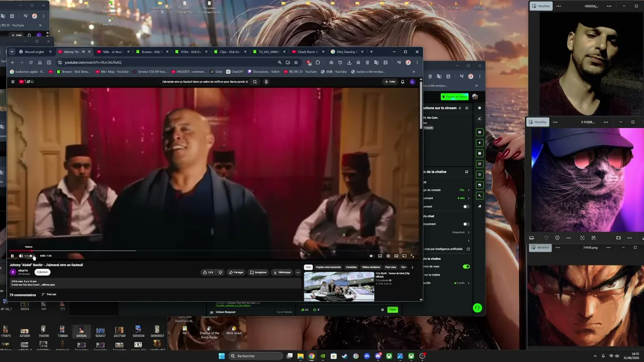The height and width of the screenshot is (362, 644).
Task: Click Modifier in the 74456.png window
Action: coord(541,247)
